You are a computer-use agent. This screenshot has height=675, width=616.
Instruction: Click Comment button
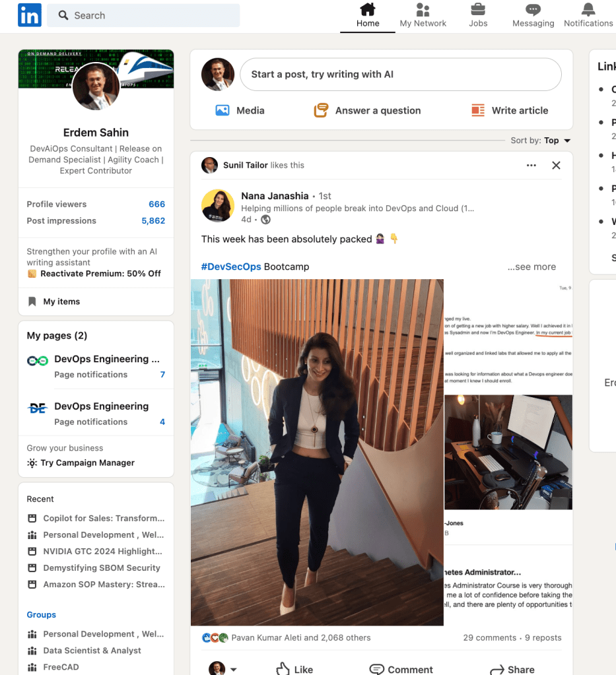click(401, 670)
